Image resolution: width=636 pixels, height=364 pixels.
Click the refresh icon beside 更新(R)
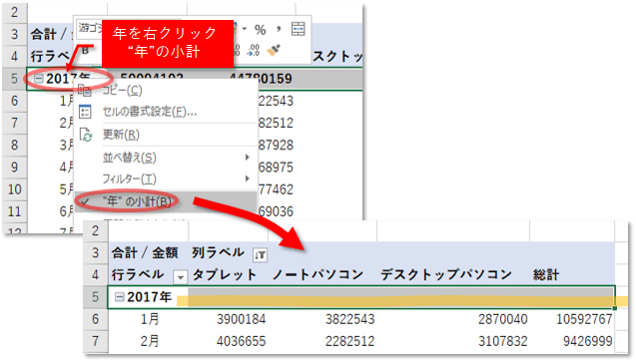pyautogui.click(x=86, y=135)
